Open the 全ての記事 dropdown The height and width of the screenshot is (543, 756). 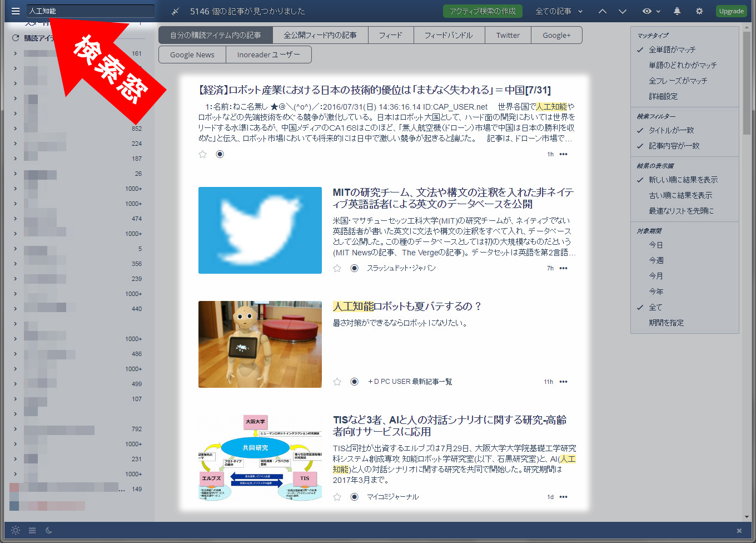[x=559, y=11]
